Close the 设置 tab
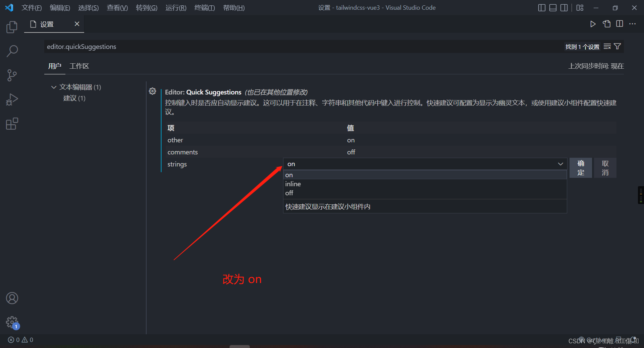This screenshot has height=348, width=644. [x=77, y=24]
